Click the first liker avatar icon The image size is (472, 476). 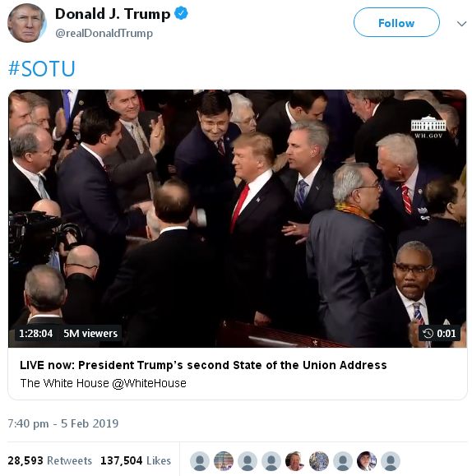click(x=200, y=461)
